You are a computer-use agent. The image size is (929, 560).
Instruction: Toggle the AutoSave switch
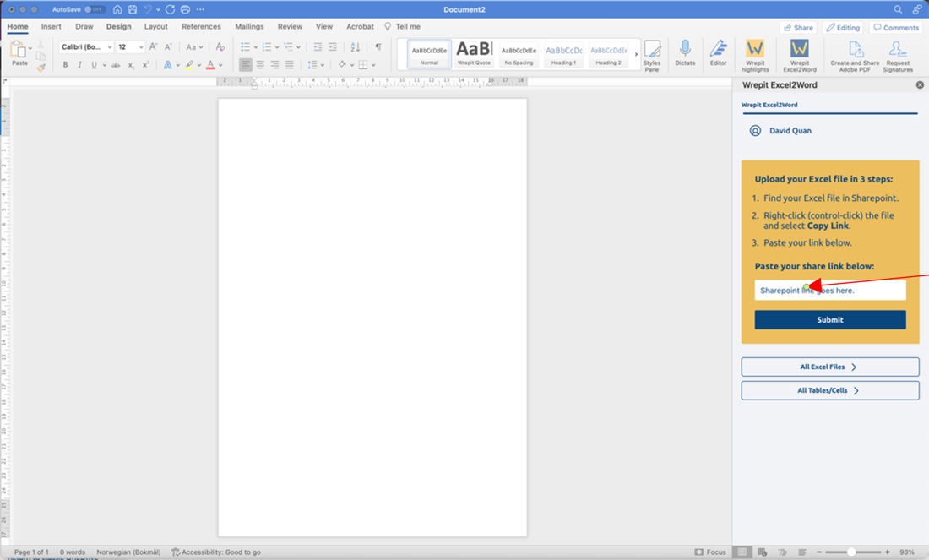(94, 9)
